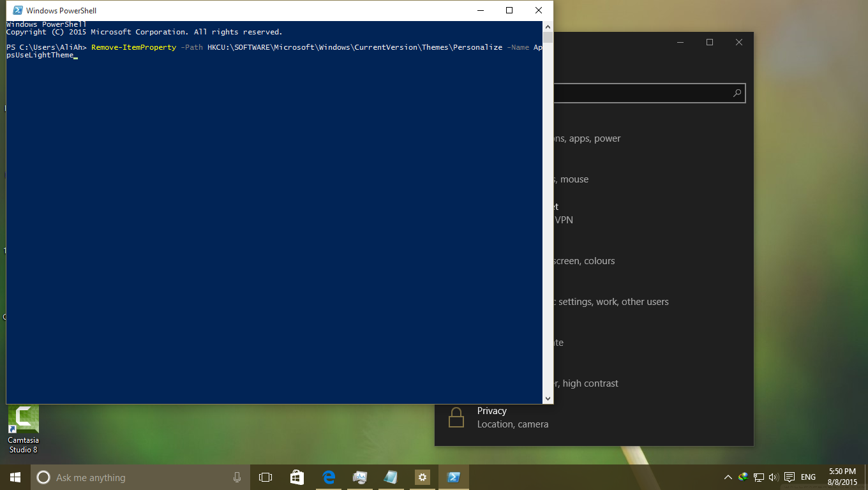This screenshot has width=868, height=490.
Task: Open Task View from the taskbar
Action: pyautogui.click(x=266, y=477)
